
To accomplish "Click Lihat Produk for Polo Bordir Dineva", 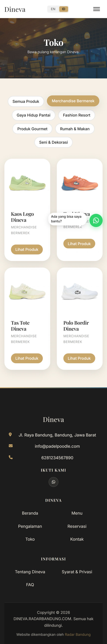I will point(79,358).
